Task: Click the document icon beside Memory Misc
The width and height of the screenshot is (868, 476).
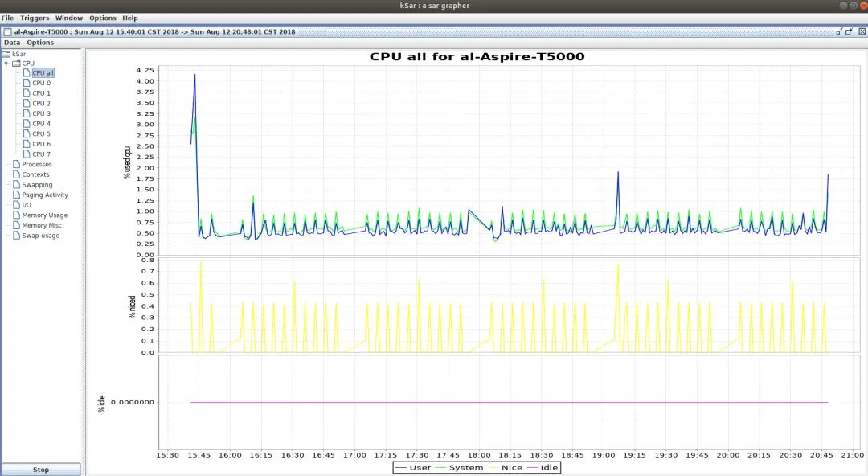Action: pyautogui.click(x=16, y=225)
